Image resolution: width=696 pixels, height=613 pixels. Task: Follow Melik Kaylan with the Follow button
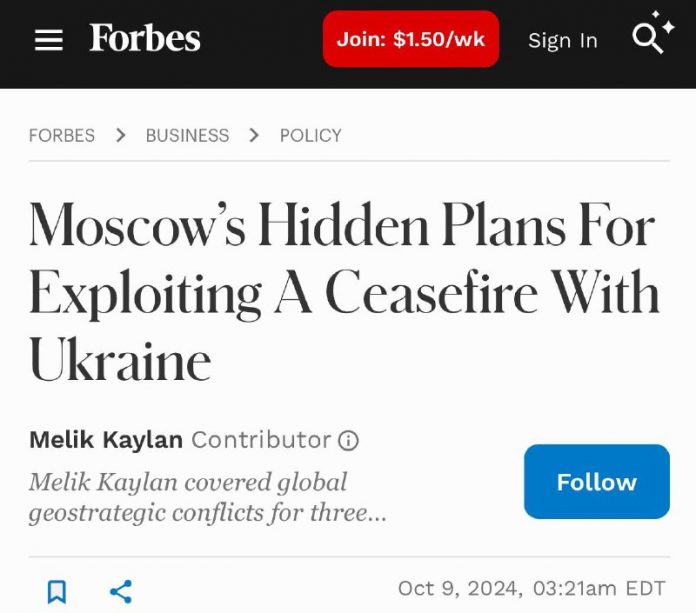click(x=596, y=481)
